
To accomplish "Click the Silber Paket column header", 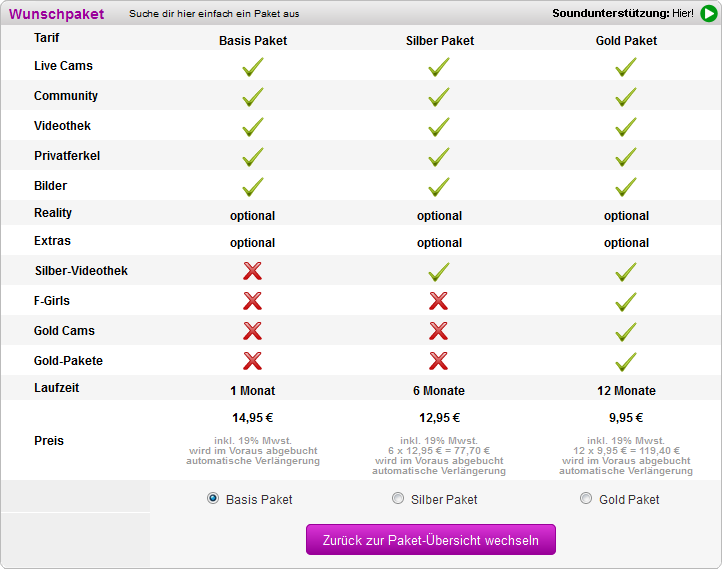I will pos(440,41).
